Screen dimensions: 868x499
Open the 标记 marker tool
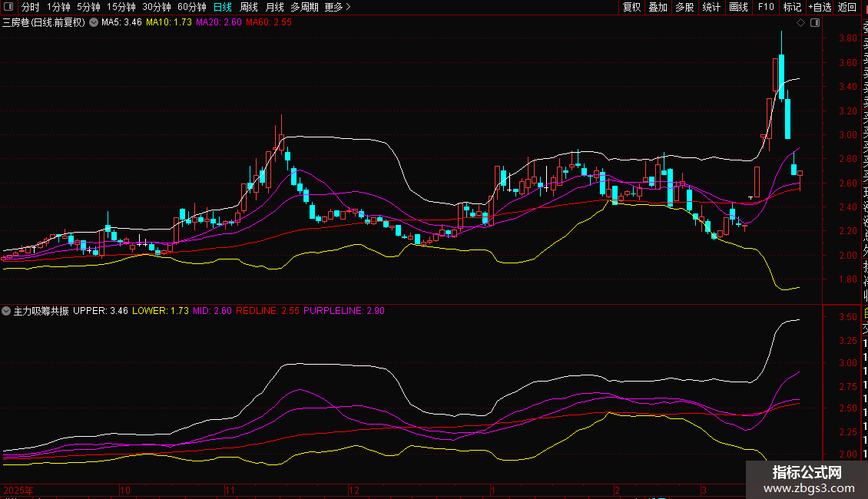tap(792, 7)
